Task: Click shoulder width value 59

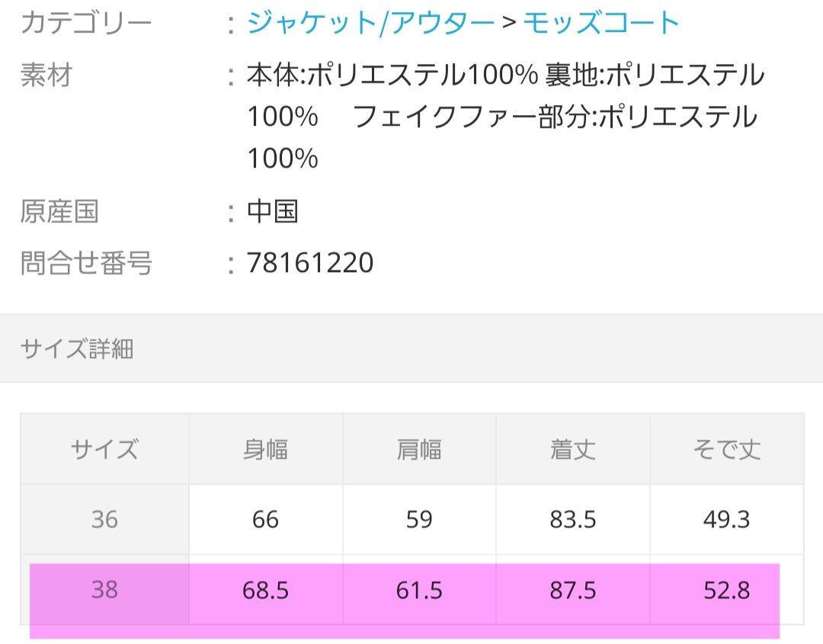Action: [419, 520]
